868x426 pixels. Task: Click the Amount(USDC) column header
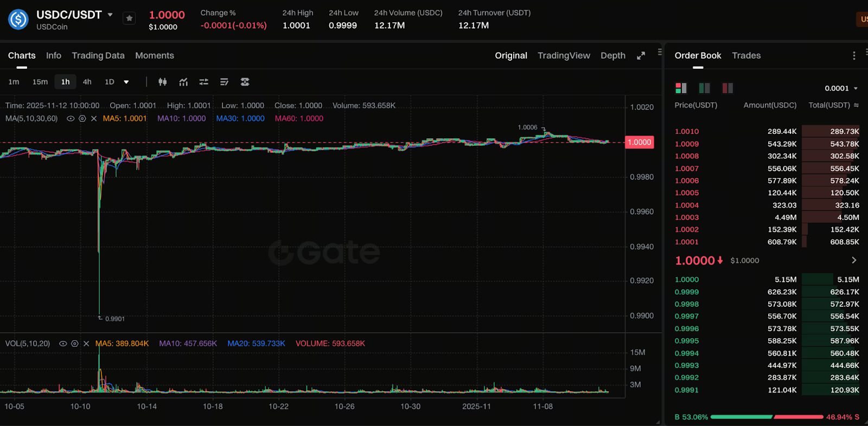(x=770, y=105)
